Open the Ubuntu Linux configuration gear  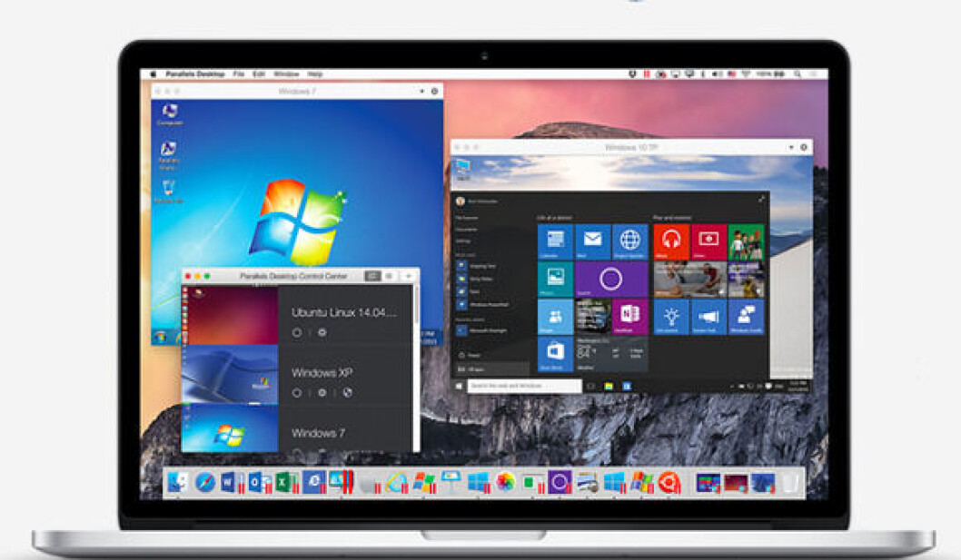(x=322, y=333)
